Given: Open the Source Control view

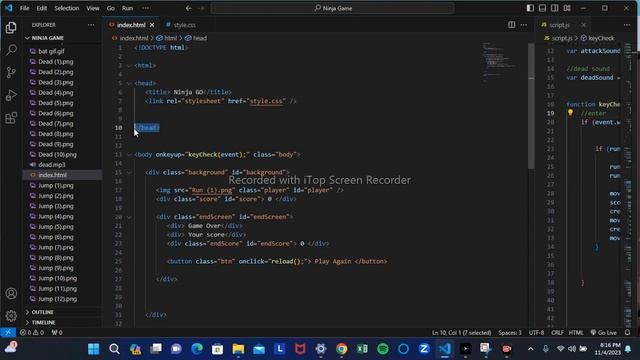Looking at the screenshot, I should point(11,73).
